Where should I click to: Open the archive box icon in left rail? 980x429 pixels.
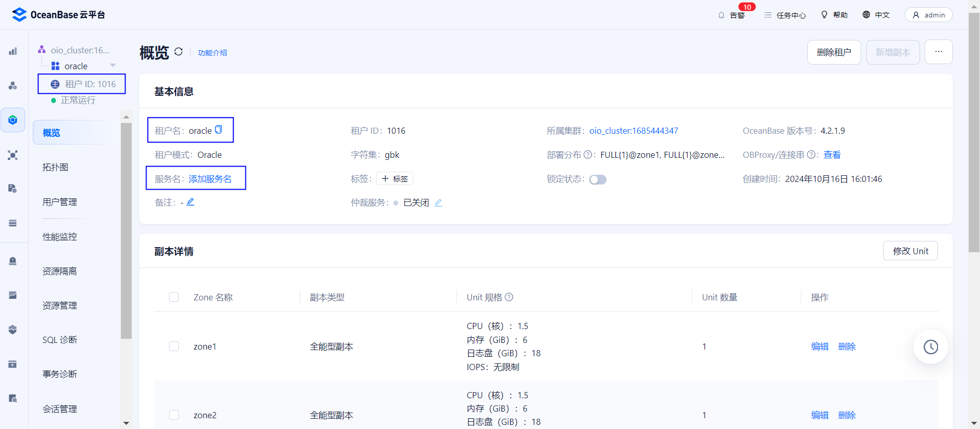[x=13, y=364]
